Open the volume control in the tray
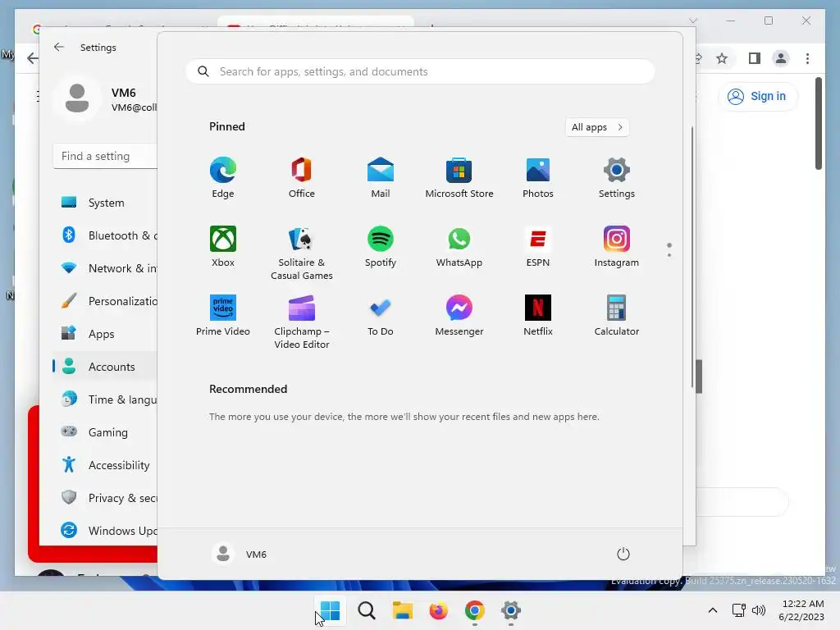840x630 pixels. click(x=759, y=610)
